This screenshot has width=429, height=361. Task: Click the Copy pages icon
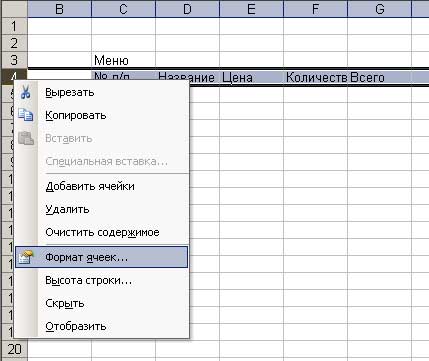[26, 115]
